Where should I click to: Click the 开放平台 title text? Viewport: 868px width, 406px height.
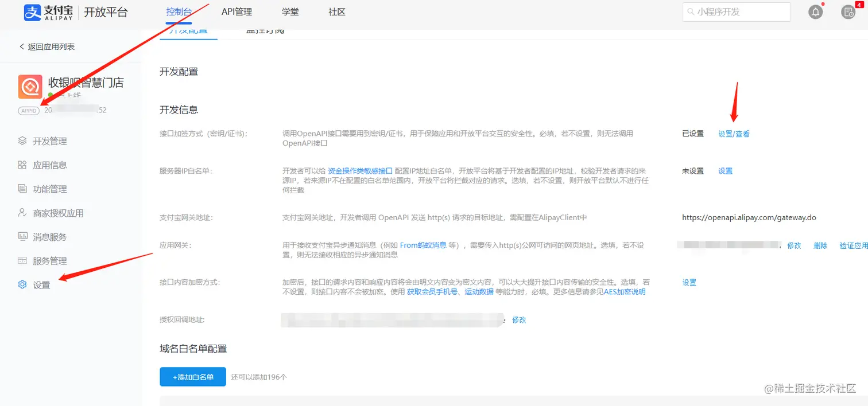tap(106, 12)
